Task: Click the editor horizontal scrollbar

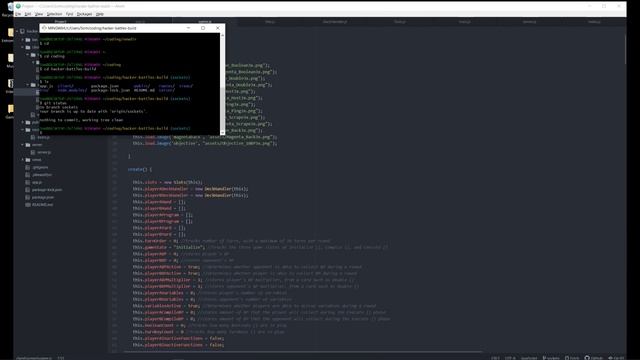Action: coord(303,351)
